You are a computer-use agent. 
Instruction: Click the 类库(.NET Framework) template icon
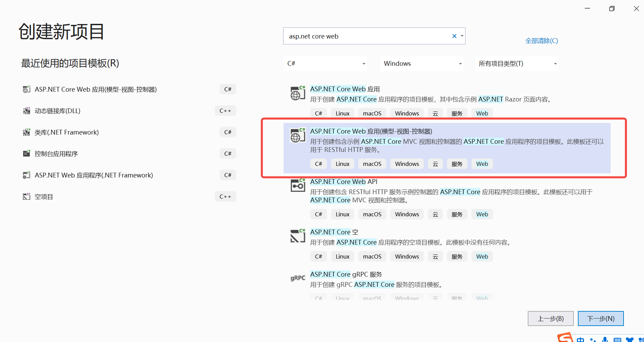click(27, 132)
